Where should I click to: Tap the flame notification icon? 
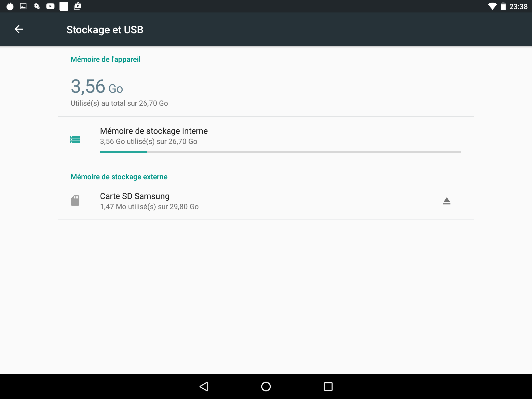[x=10, y=6]
